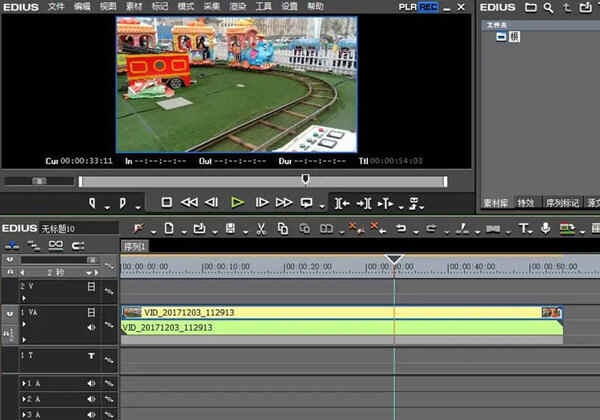
Task: Click the save project floppy icon
Action: pos(231,229)
